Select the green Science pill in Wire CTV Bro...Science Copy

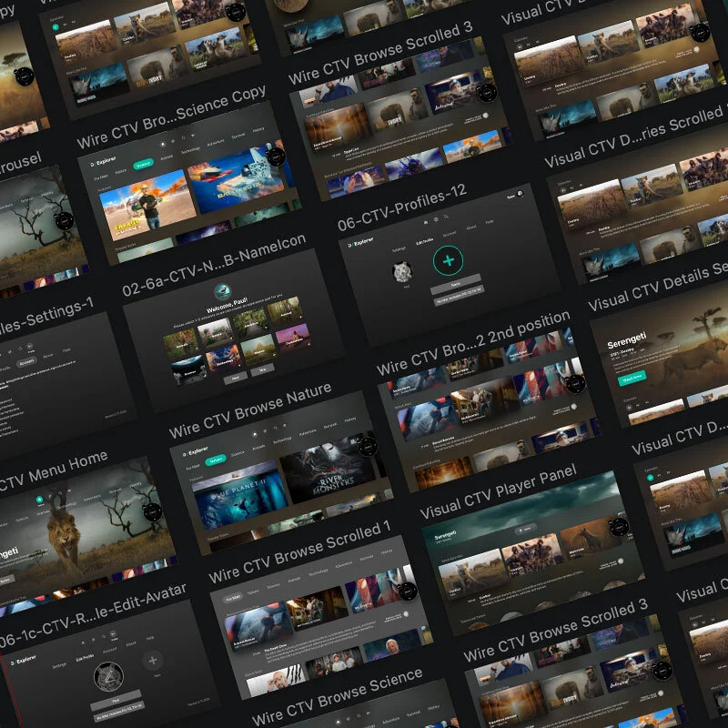coord(143,165)
